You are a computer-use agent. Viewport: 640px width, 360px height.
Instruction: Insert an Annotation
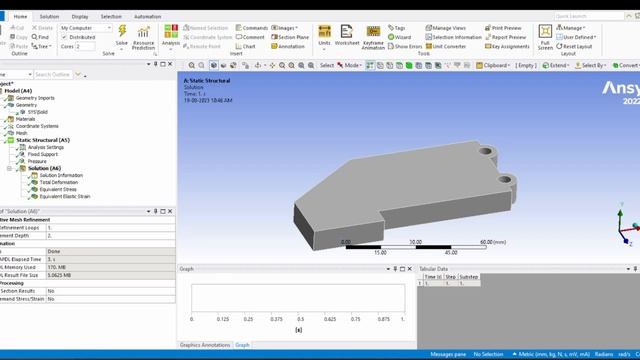point(288,47)
